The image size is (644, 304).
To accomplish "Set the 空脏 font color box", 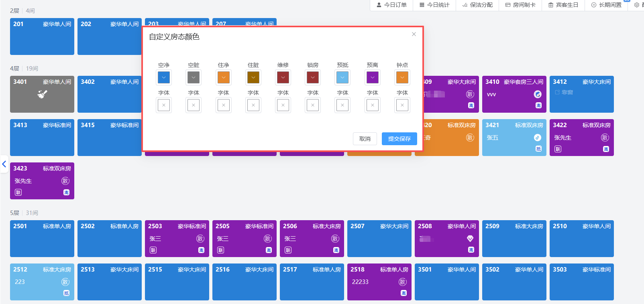I will pos(194,105).
